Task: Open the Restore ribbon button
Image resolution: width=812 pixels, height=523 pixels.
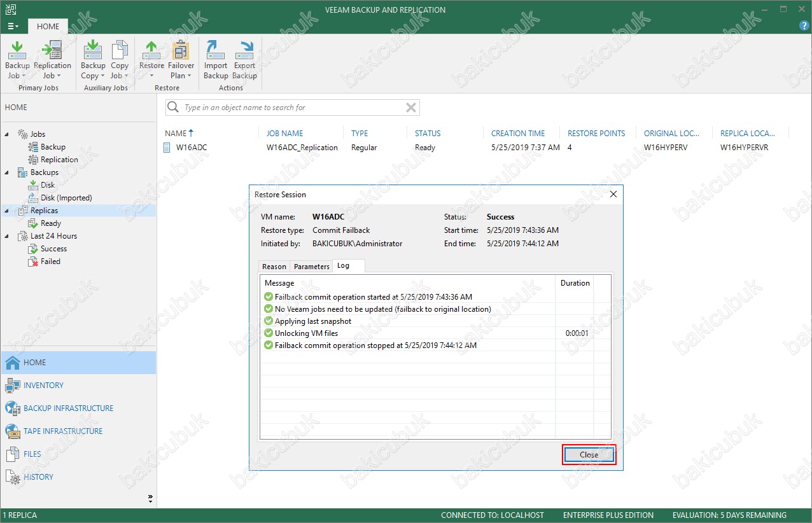Action: click(151, 60)
